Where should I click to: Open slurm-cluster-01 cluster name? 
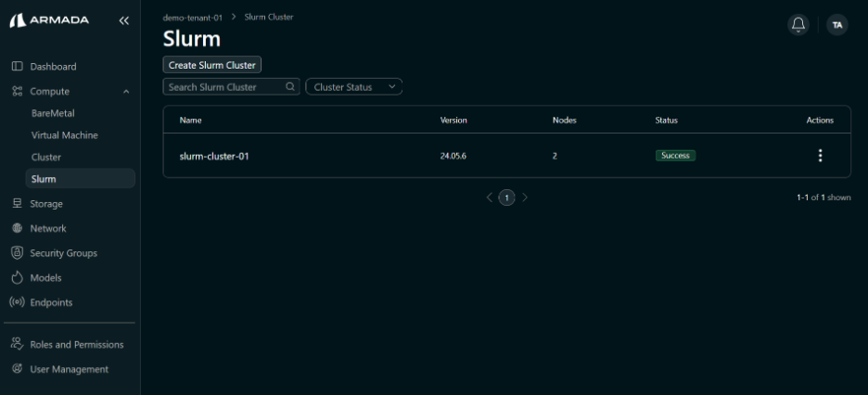(214, 156)
